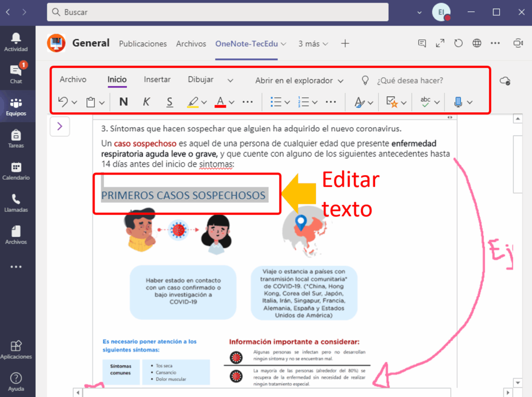532x397 pixels.
Task: Click the add tab plus button
Action: (x=345, y=44)
